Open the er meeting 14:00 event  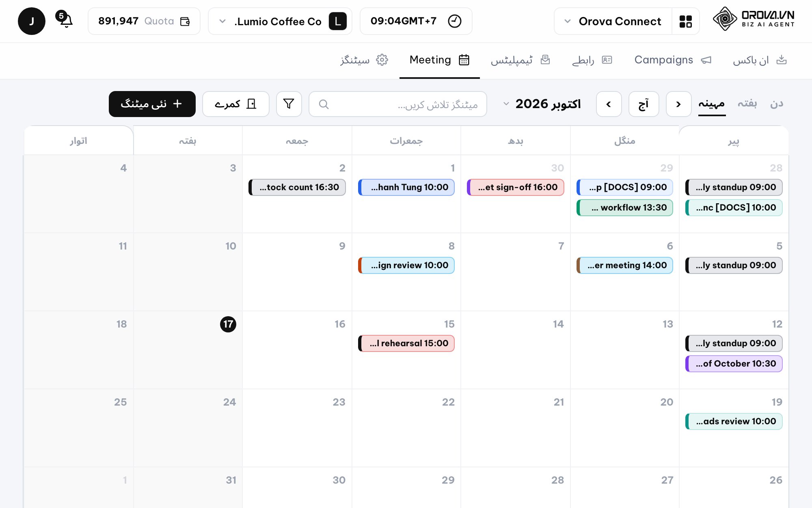(625, 265)
